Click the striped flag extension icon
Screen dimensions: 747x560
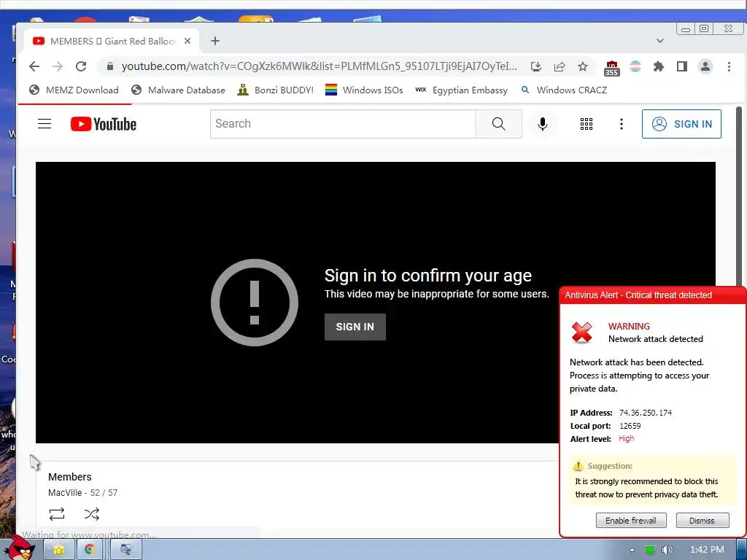pyautogui.click(x=635, y=66)
